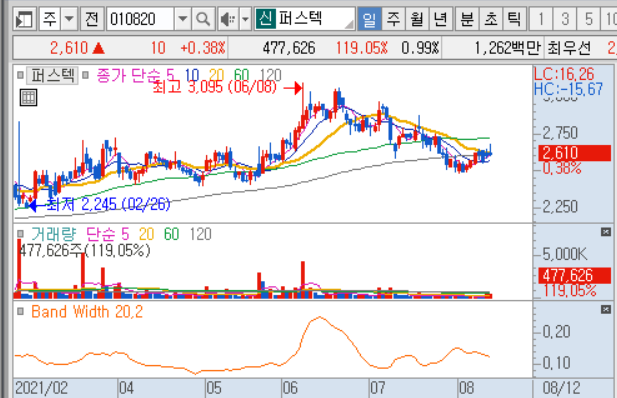
Task: Click the 60 moving average legend value
Action: pos(241,75)
